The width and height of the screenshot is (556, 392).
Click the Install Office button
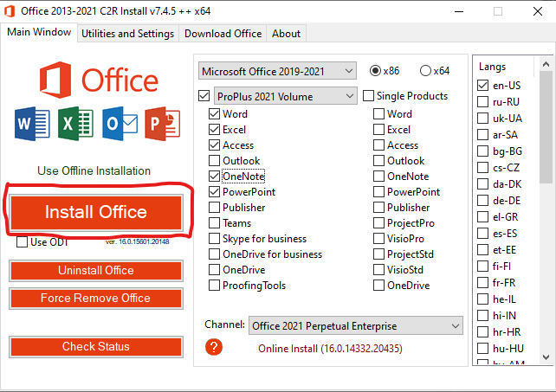click(x=96, y=212)
